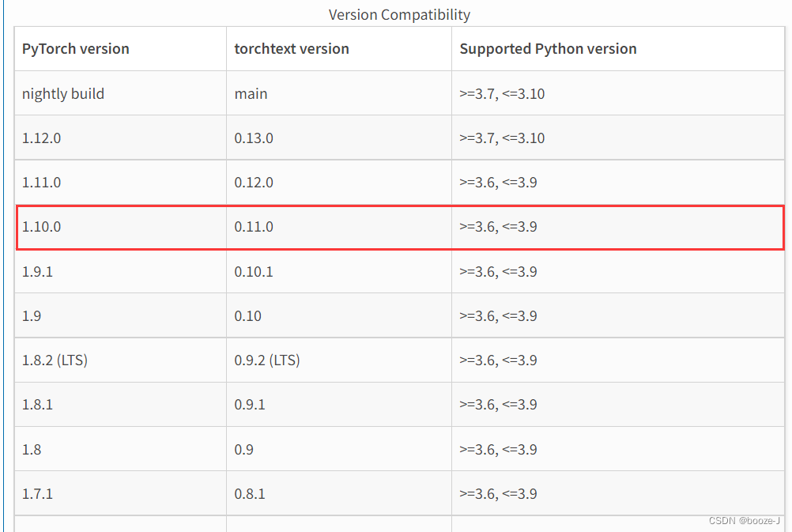The image size is (792, 532).
Task: Click the "0.8.1" torchtext version cell
Action: 339,493
